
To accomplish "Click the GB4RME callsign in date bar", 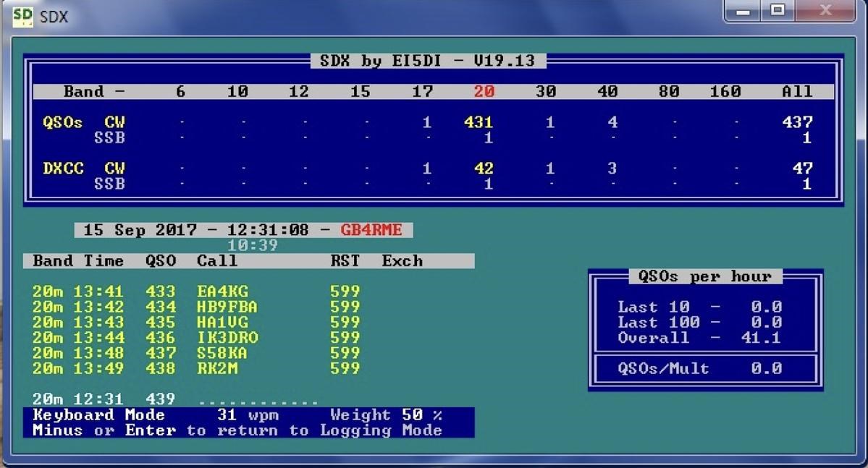I will point(371,230).
